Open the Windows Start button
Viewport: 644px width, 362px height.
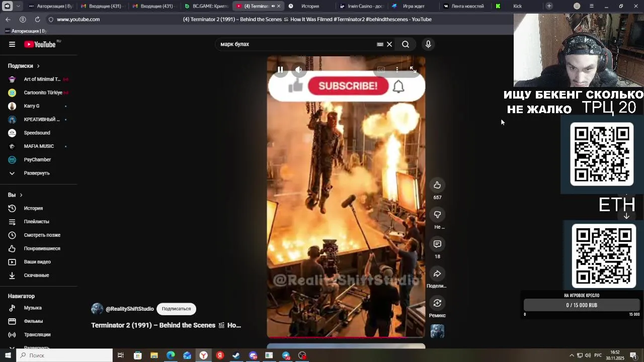(x=8, y=355)
